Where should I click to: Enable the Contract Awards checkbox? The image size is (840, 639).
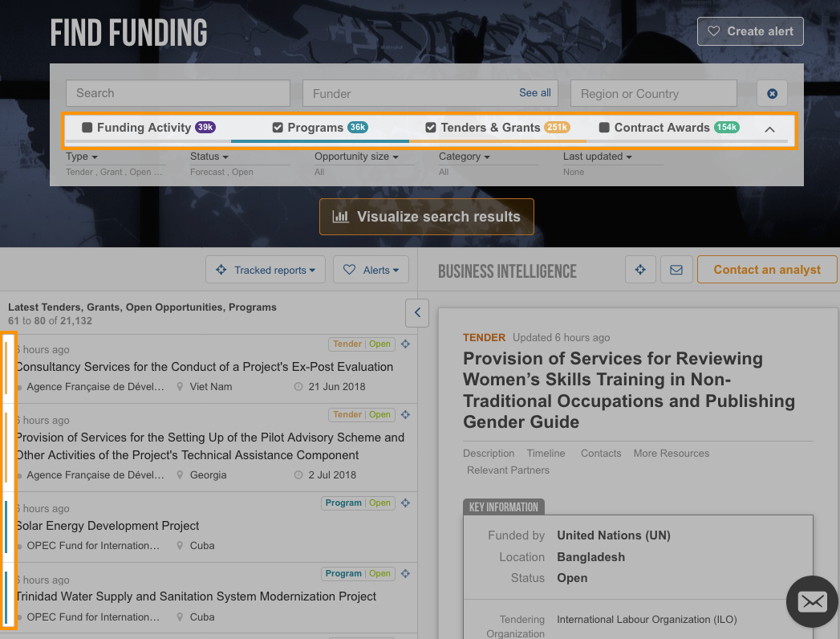click(x=604, y=128)
